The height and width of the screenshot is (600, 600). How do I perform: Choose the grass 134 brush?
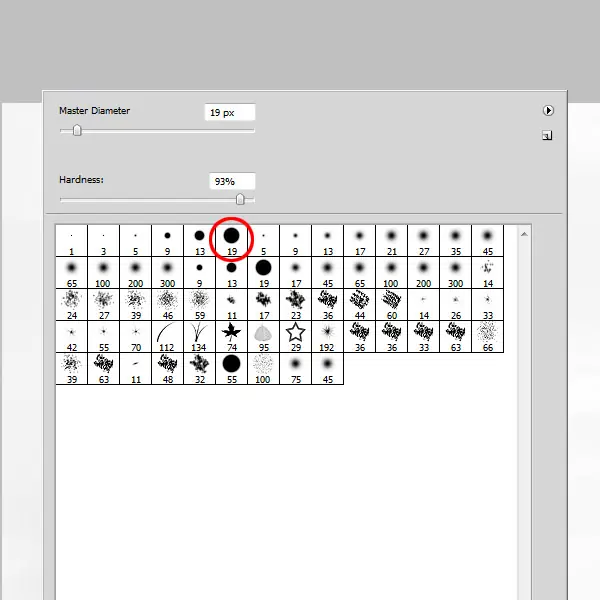point(199,337)
